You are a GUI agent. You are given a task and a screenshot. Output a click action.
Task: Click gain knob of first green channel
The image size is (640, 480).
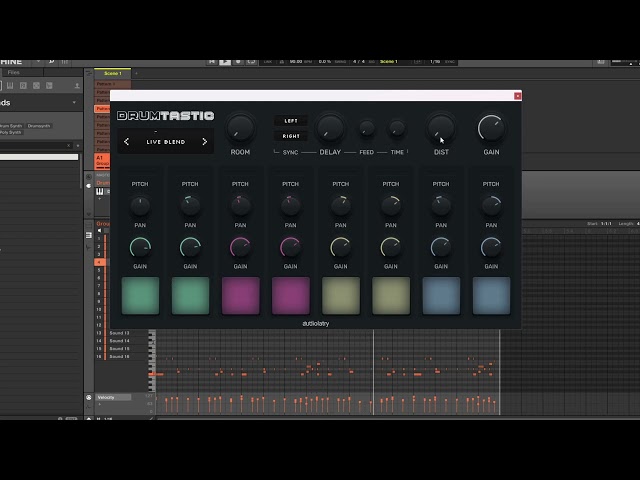point(140,247)
